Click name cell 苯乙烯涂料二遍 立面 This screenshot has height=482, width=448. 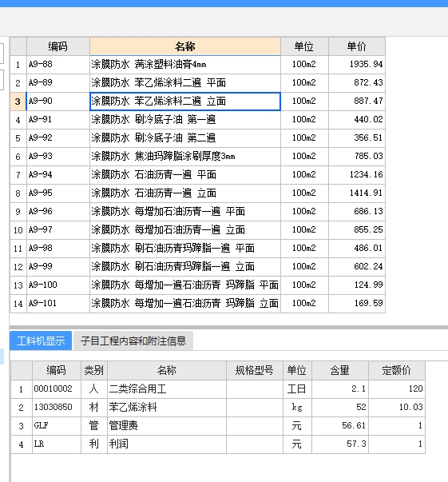pyautogui.click(x=185, y=102)
